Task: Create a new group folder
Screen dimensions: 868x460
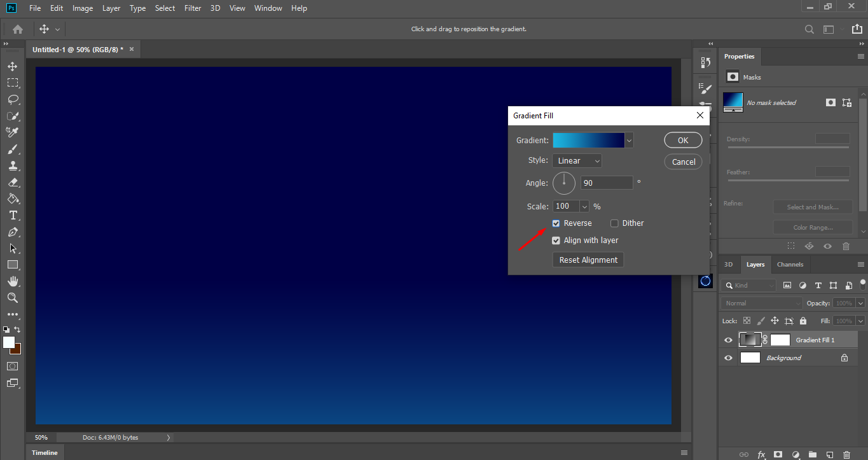Action: tap(812, 455)
